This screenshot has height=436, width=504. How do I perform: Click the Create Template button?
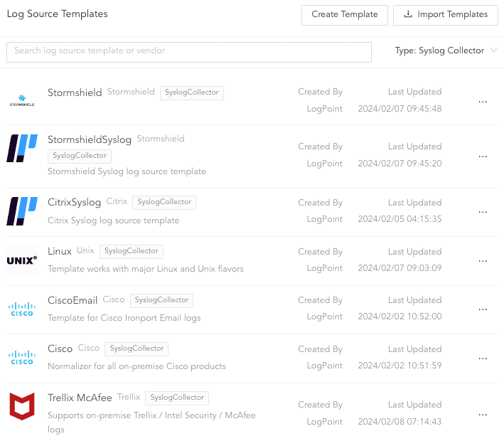[x=345, y=15]
